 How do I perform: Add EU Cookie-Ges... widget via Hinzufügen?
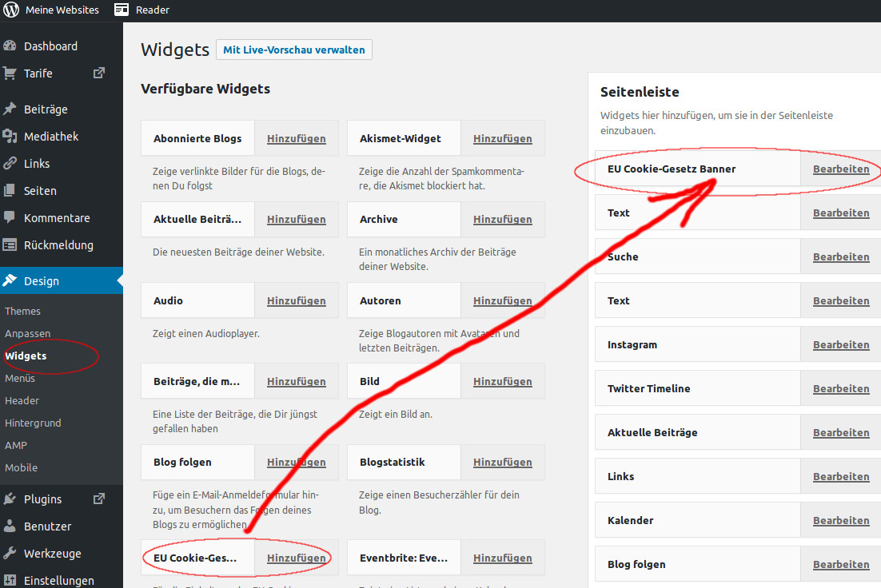point(296,558)
